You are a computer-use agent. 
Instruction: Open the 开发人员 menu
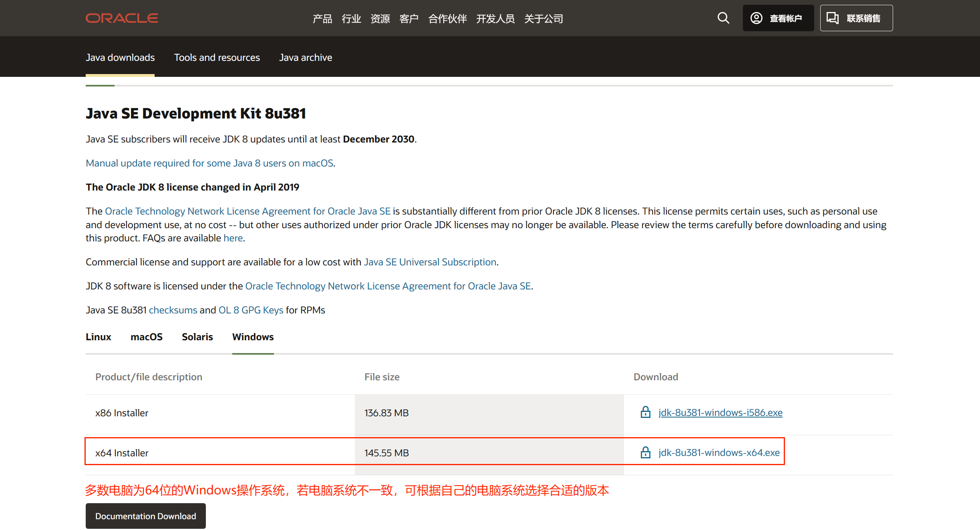pyautogui.click(x=496, y=18)
